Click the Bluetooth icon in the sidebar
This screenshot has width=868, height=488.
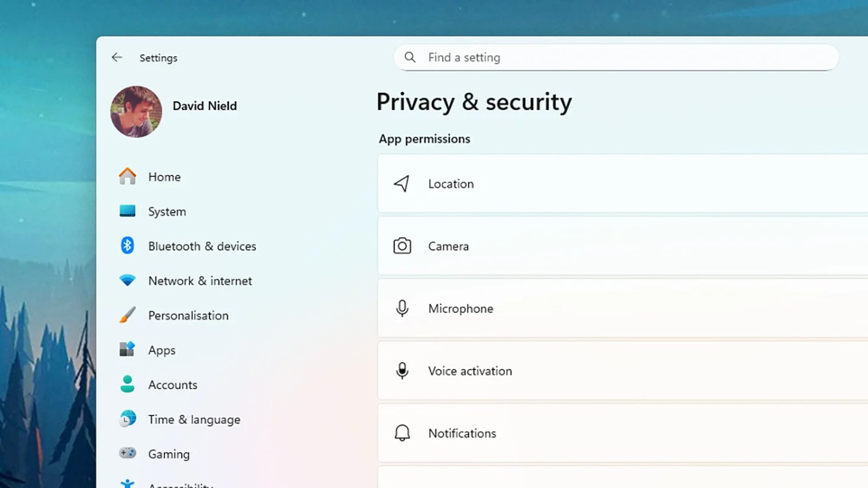tap(127, 246)
